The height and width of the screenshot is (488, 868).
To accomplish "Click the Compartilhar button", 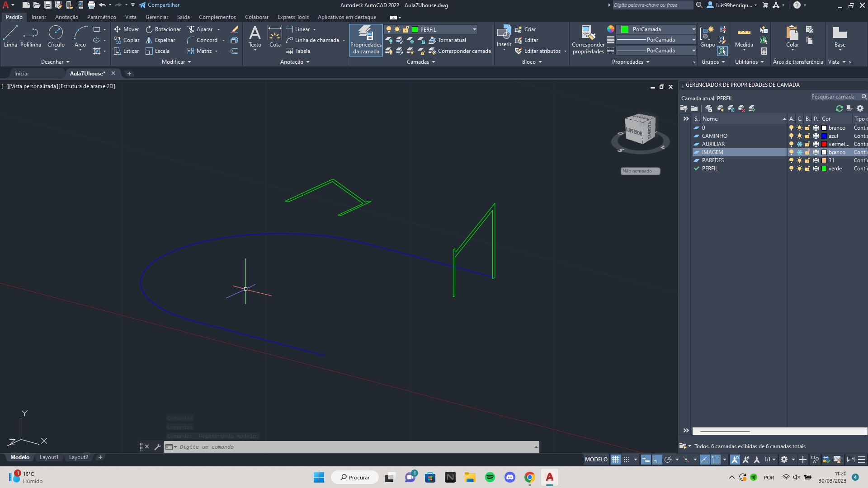I will (159, 5).
